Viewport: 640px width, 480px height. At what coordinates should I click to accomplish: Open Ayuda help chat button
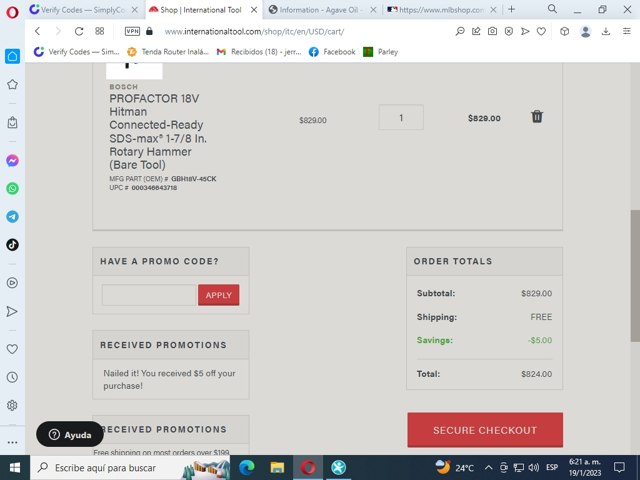coord(70,434)
